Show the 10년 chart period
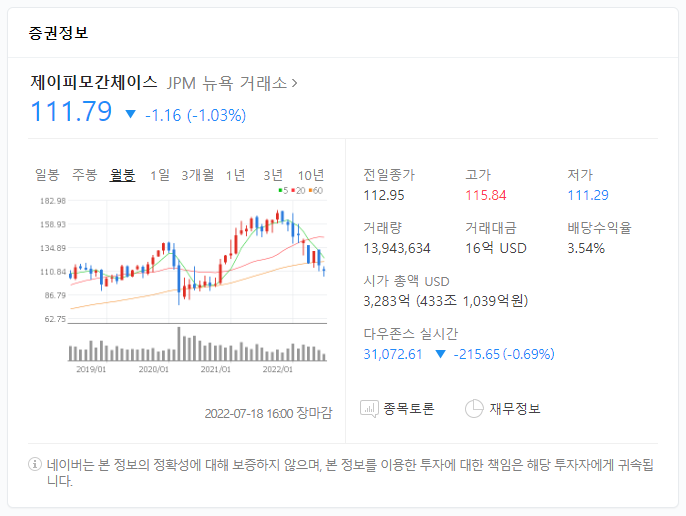This screenshot has height=516, width=686. pos(311,175)
